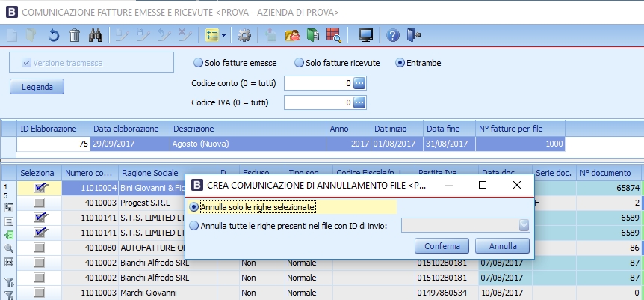Image resolution: width=644 pixels, height=300 pixels.
Task: Click the red grid with magnifier icon
Action: 333,36
